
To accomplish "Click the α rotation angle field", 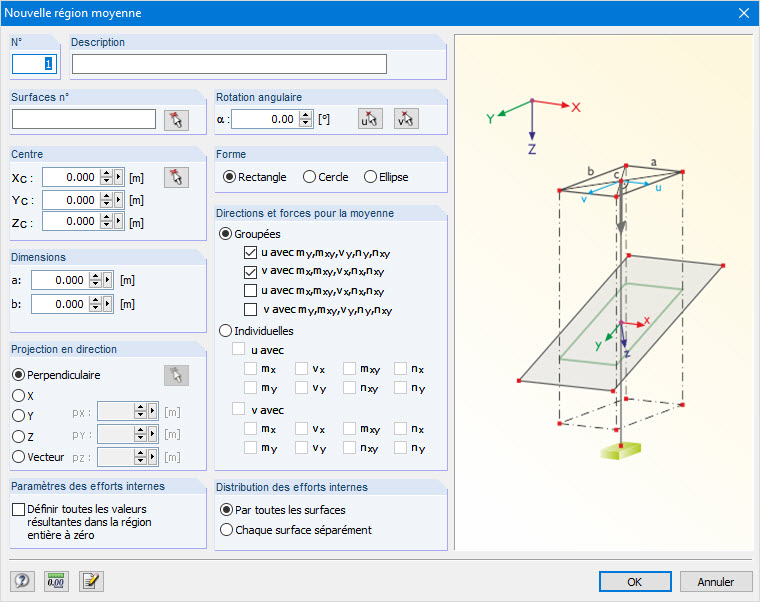I will (x=265, y=119).
